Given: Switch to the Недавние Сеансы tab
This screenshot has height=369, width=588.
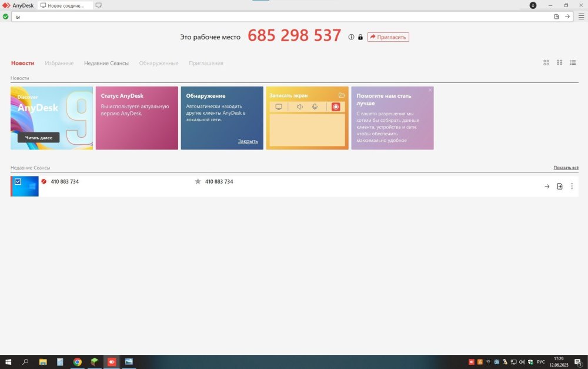Looking at the screenshot, I should [x=106, y=63].
